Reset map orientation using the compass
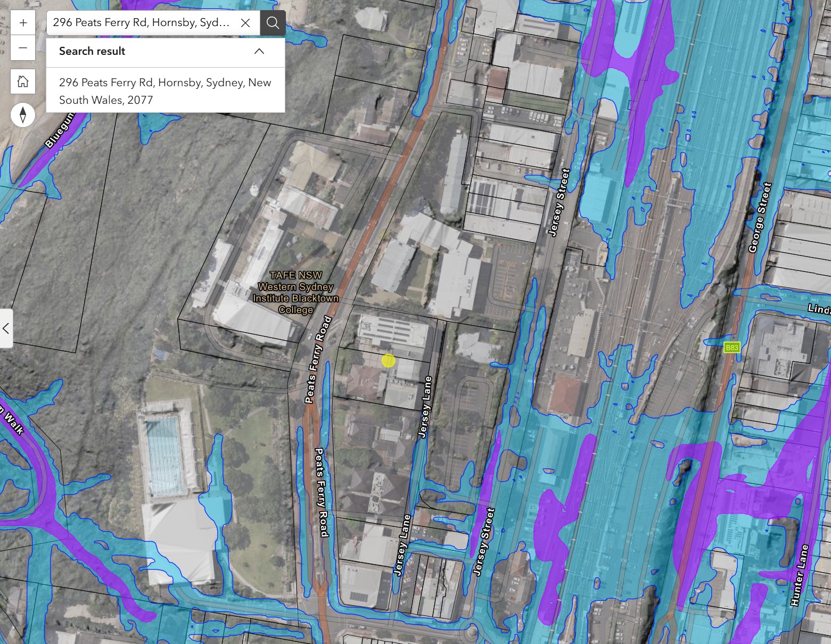Screen dimensions: 831x644 click(x=23, y=115)
